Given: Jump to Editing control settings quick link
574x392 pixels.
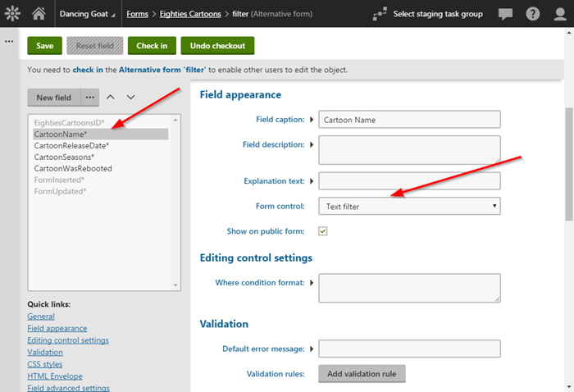Looking at the screenshot, I should click(68, 340).
